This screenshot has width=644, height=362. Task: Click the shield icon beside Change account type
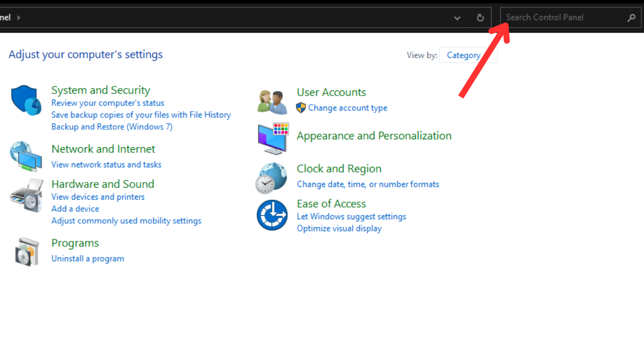[x=301, y=108]
